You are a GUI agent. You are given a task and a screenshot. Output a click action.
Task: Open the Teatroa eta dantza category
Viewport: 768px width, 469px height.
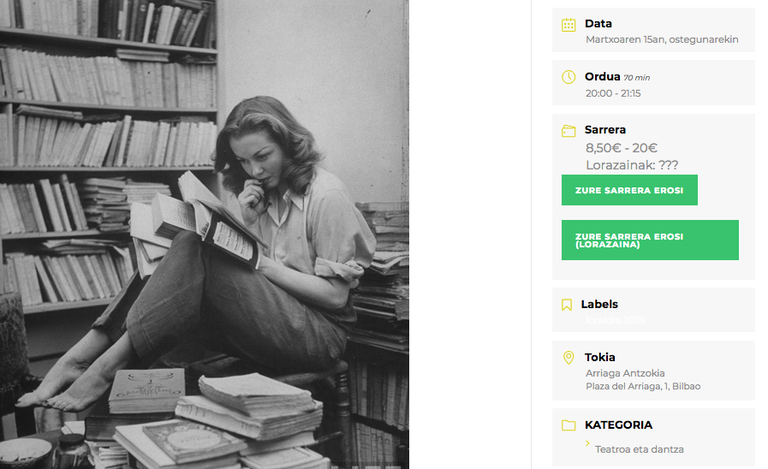click(639, 449)
